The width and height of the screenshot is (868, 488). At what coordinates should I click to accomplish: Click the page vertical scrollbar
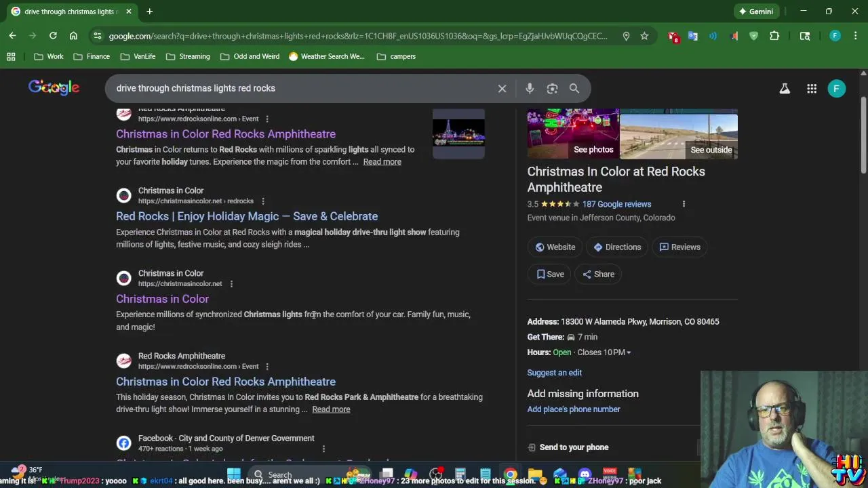(x=863, y=136)
